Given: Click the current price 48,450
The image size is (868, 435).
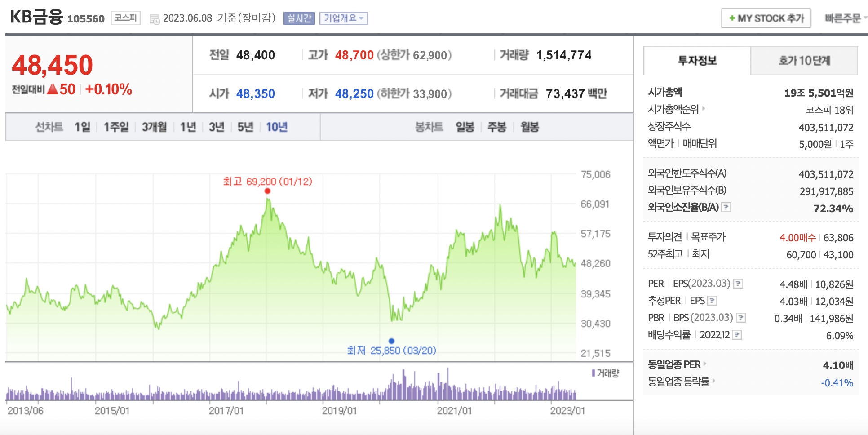Looking at the screenshot, I should pos(52,65).
